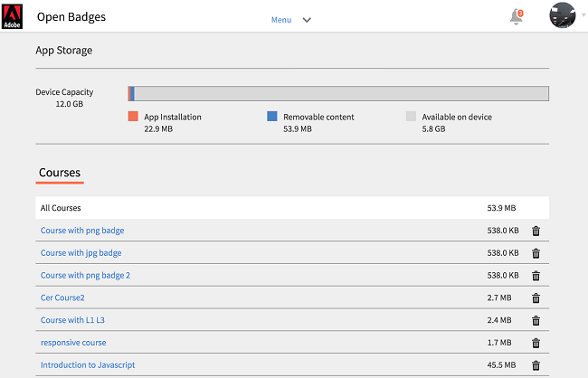Click the App Installation orange swatch
588x378 pixels.
pos(133,117)
